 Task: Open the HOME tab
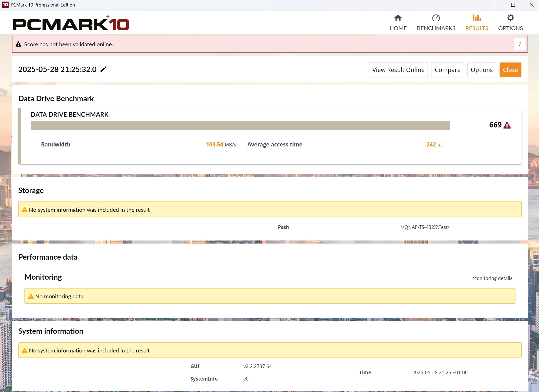click(398, 23)
